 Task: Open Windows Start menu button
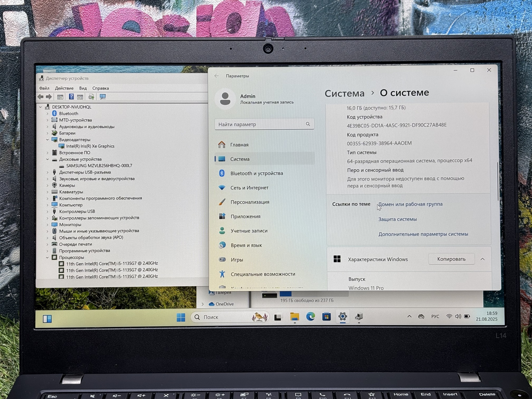point(181,317)
